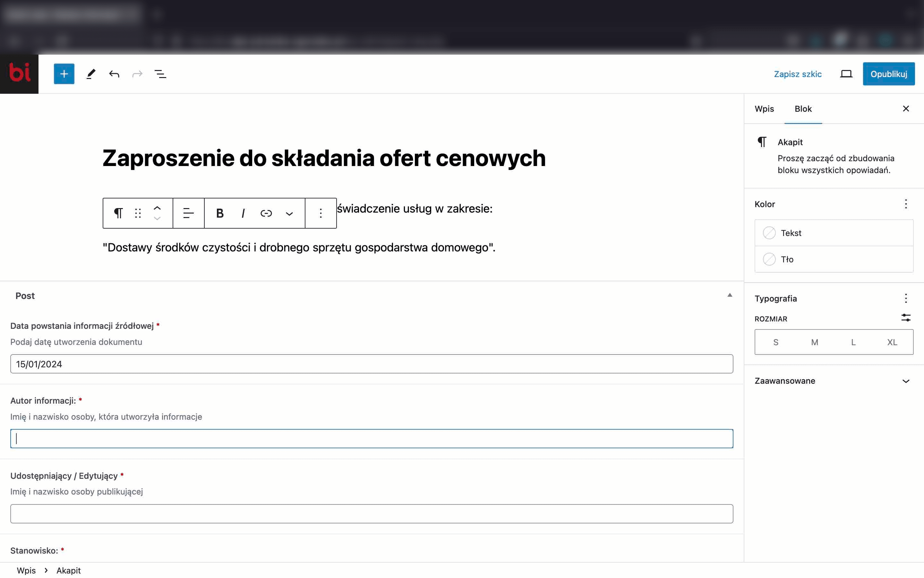Select the pencil Tools icon
Viewport: 924px width, 578px height.
pyautogui.click(x=91, y=74)
